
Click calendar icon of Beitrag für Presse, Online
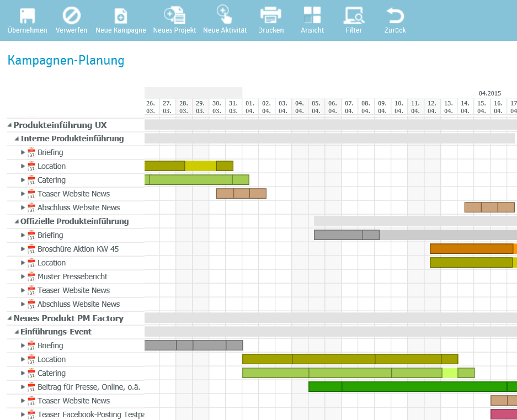click(31, 387)
